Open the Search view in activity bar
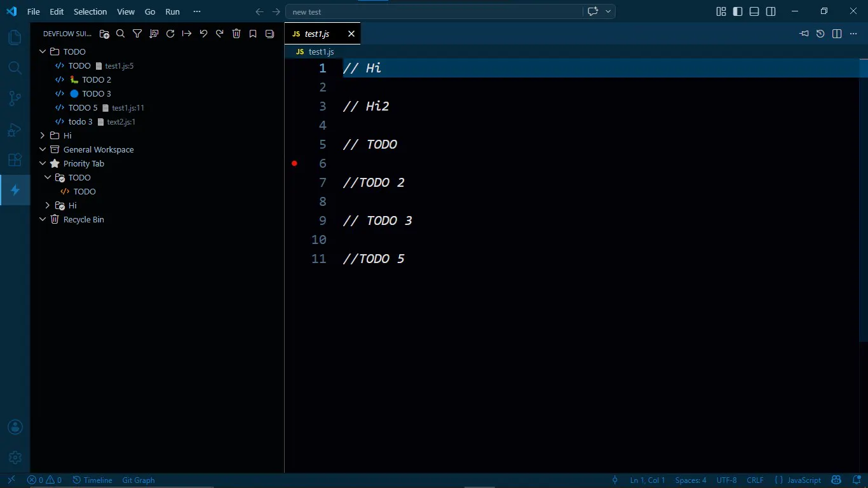The height and width of the screenshot is (488, 868). [15, 68]
